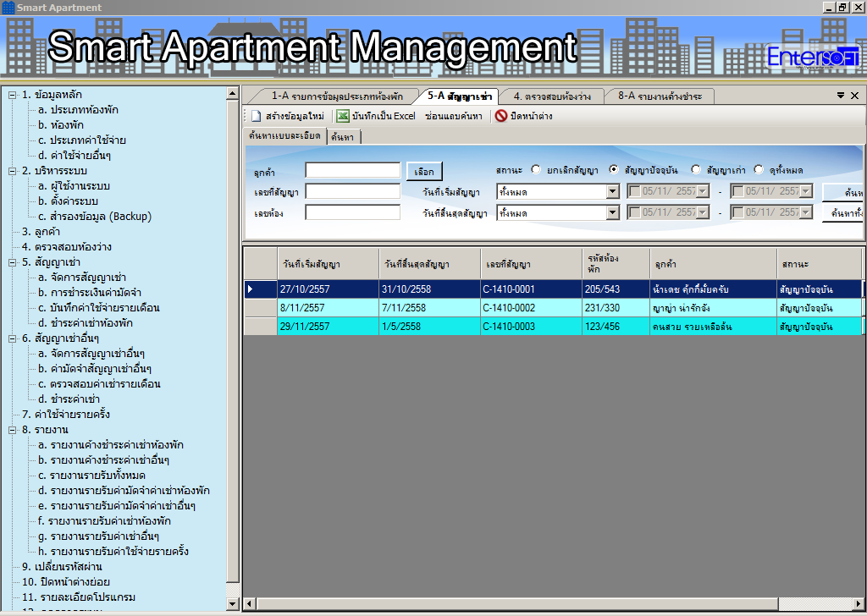Click the green Excel export icon
The width and height of the screenshot is (867, 616).
pyautogui.click(x=343, y=116)
